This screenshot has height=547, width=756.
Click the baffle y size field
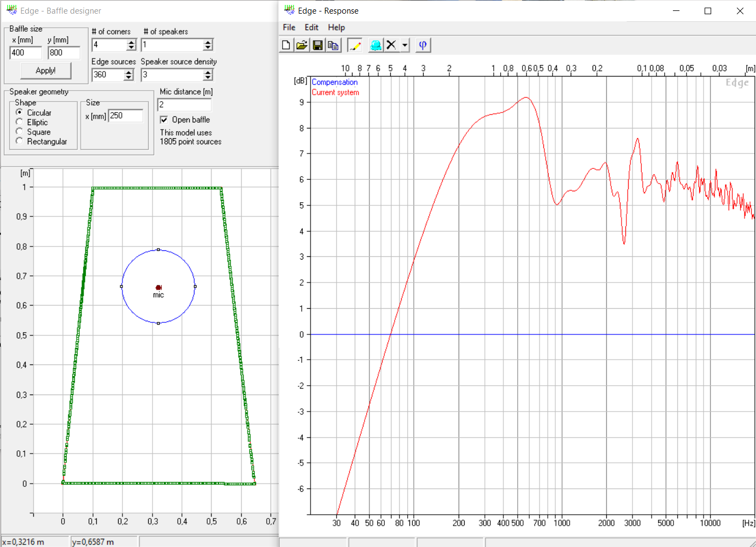[x=64, y=52]
